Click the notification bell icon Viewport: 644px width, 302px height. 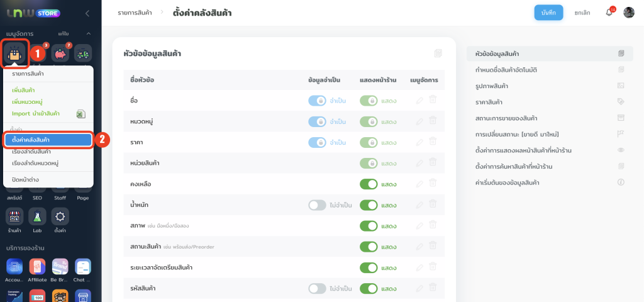pos(609,13)
